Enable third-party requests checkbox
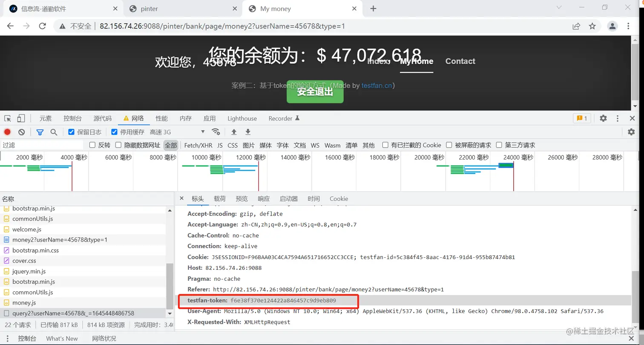This screenshot has width=644, height=345. pos(499,145)
